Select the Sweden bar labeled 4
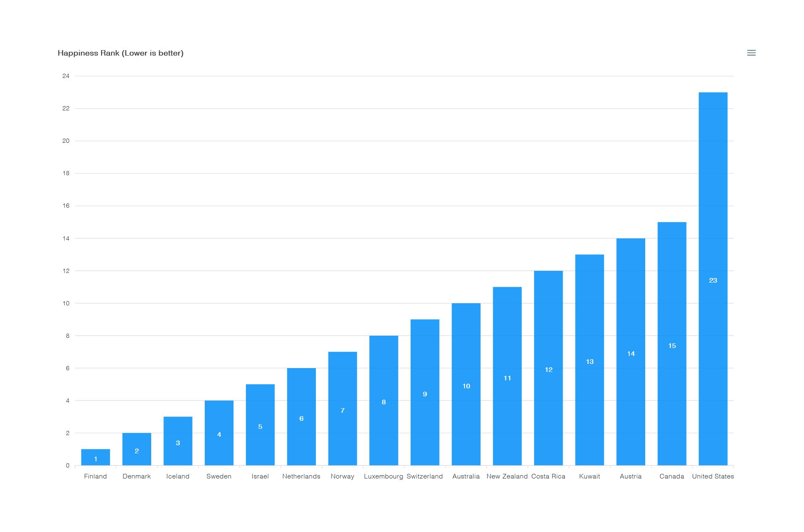 (x=219, y=433)
